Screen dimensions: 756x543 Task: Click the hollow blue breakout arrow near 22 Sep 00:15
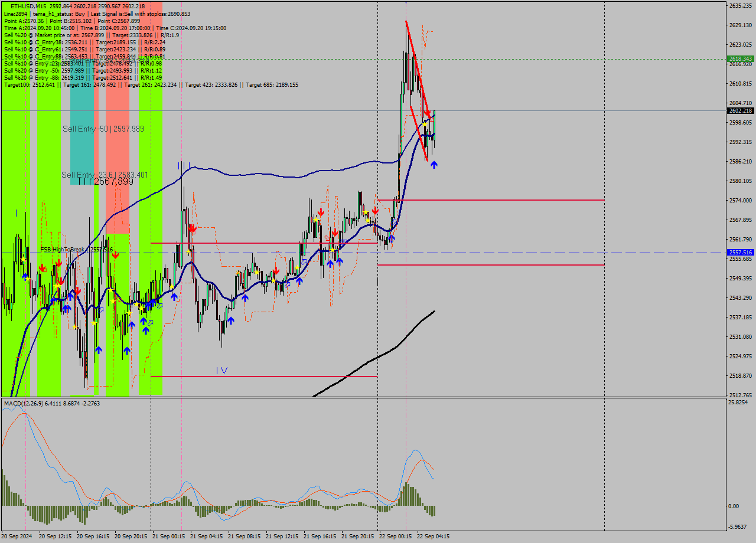(x=393, y=221)
